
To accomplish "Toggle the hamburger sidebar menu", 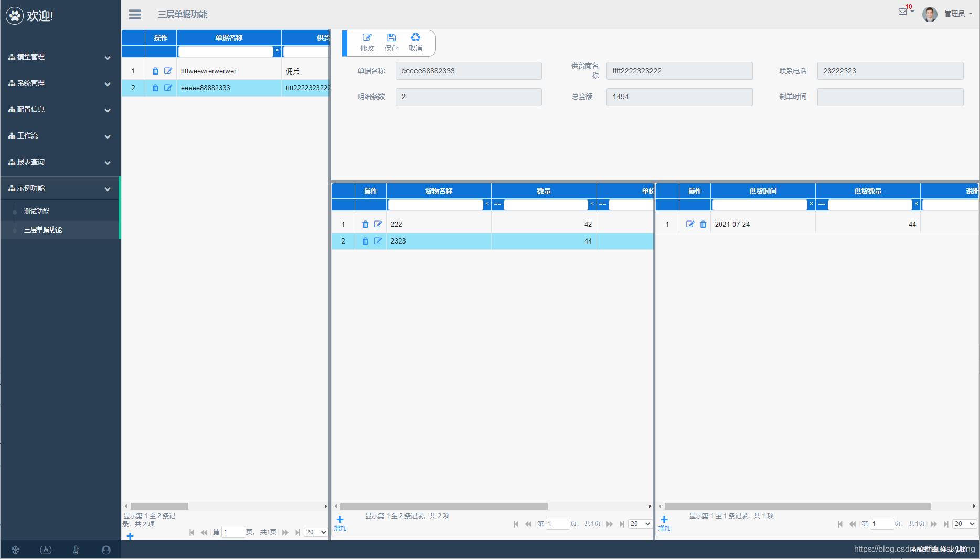I will pyautogui.click(x=135, y=15).
